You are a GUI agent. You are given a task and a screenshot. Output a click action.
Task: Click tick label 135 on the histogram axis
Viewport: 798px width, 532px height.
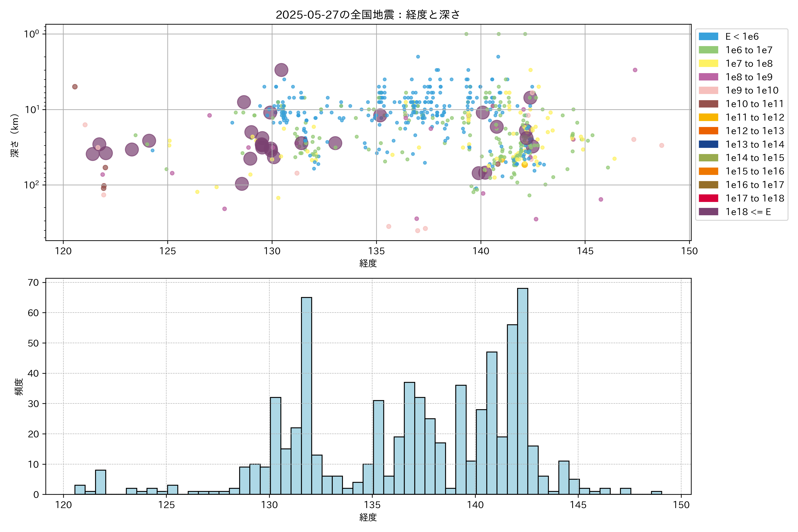pos(372,505)
